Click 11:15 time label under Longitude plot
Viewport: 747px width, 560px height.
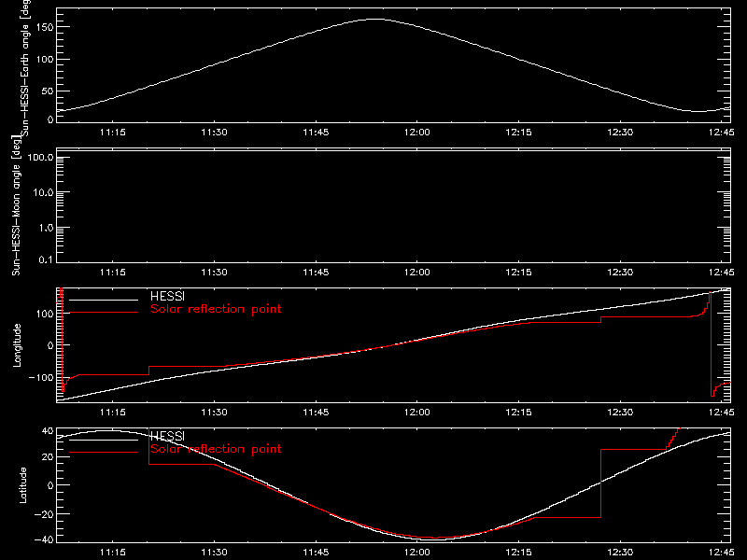[113, 412]
